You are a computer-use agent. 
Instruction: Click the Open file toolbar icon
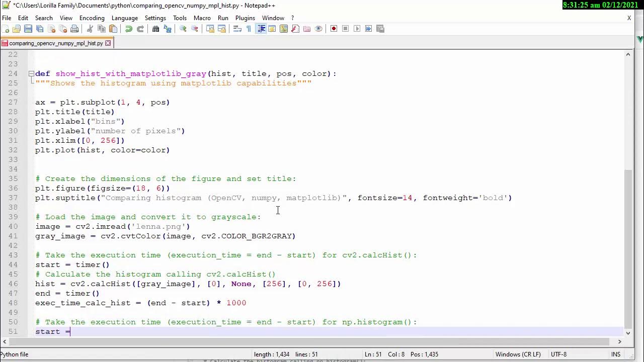point(17,29)
